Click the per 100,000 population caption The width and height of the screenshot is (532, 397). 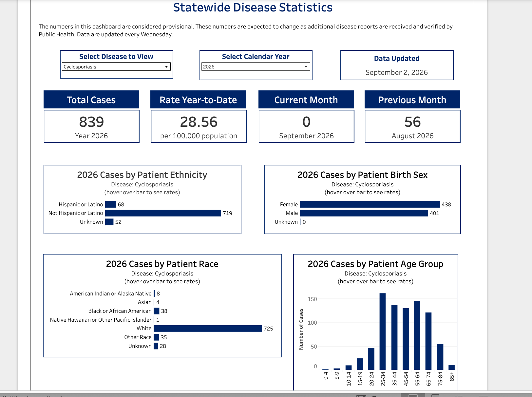199,136
